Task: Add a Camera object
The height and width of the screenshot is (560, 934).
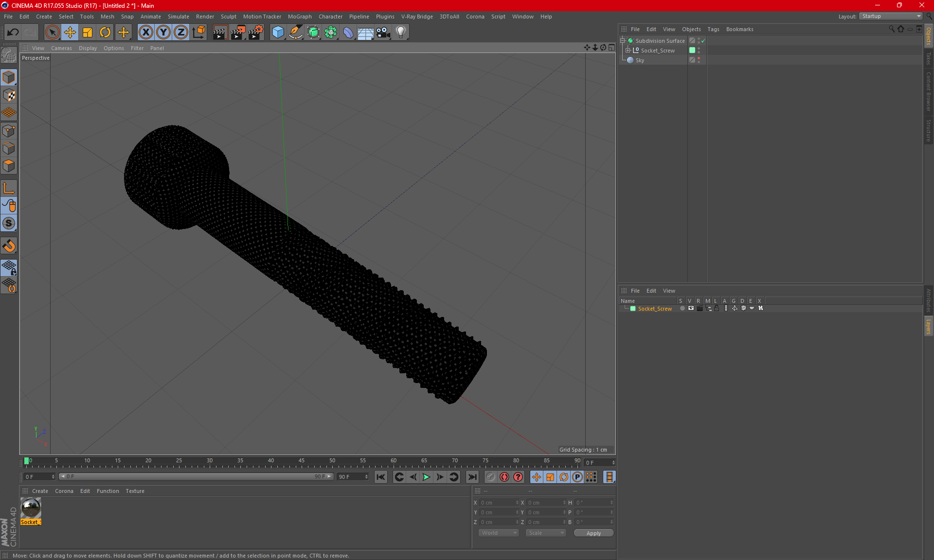Action: click(383, 33)
